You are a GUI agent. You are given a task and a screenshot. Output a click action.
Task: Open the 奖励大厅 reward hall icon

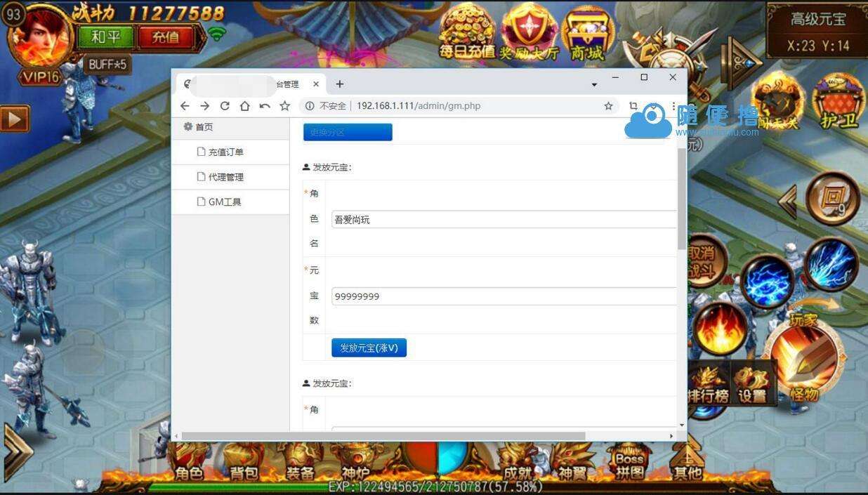click(528, 32)
